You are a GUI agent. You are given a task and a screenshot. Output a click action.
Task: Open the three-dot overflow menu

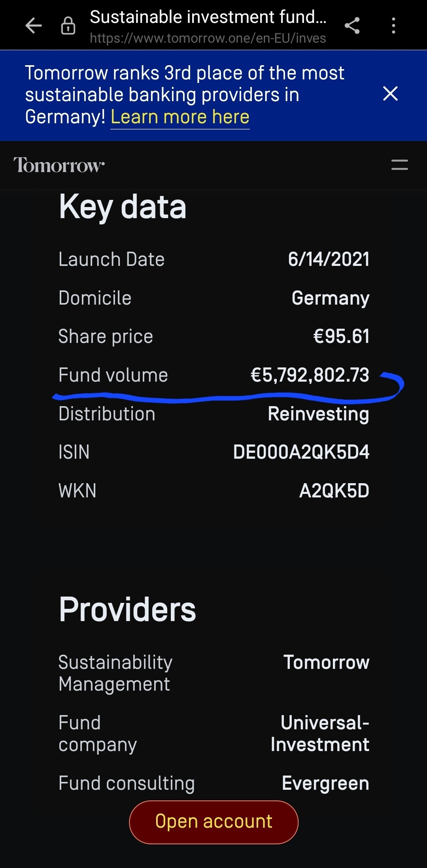point(393,26)
